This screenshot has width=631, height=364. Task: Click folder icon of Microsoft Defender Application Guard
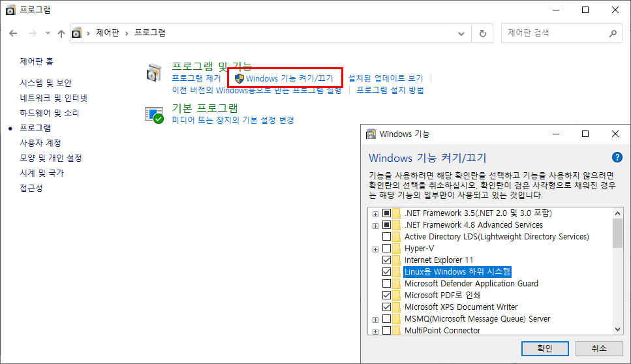click(396, 284)
